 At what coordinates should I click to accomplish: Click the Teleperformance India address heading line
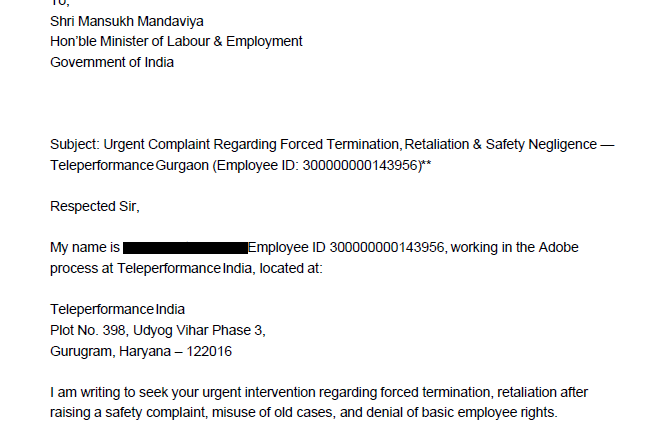click(117, 310)
